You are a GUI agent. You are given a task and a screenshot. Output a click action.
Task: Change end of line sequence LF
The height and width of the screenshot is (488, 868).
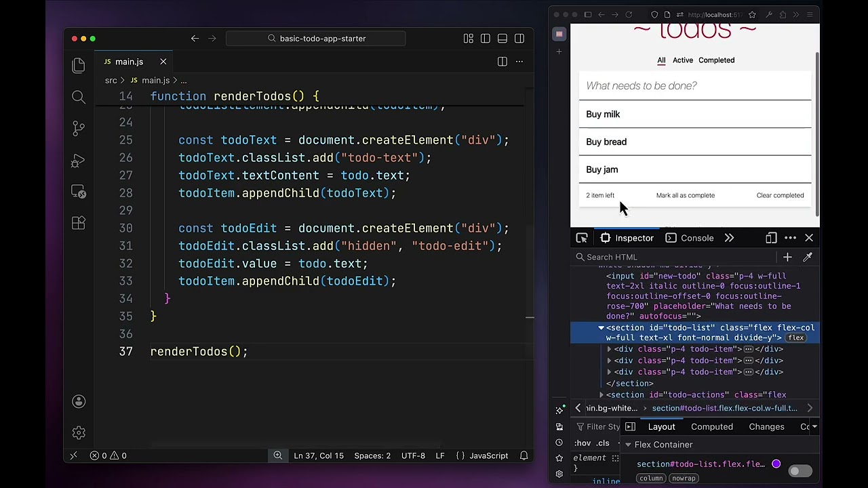[440, 455]
